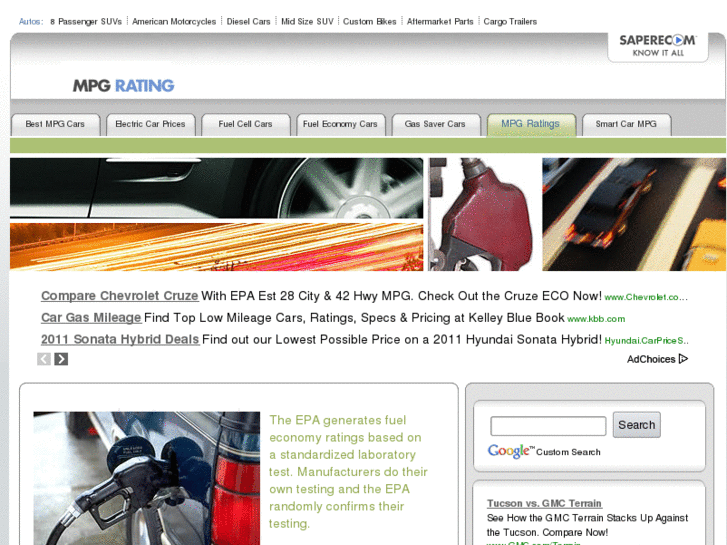This screenshot has height=545, width=727.
Task: Open the Best MPG Cars tab
Action: click(x=55, y=124)
